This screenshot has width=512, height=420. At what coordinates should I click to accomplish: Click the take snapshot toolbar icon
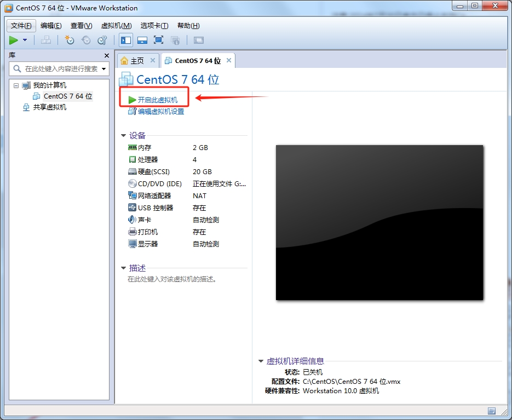(70, 40)
